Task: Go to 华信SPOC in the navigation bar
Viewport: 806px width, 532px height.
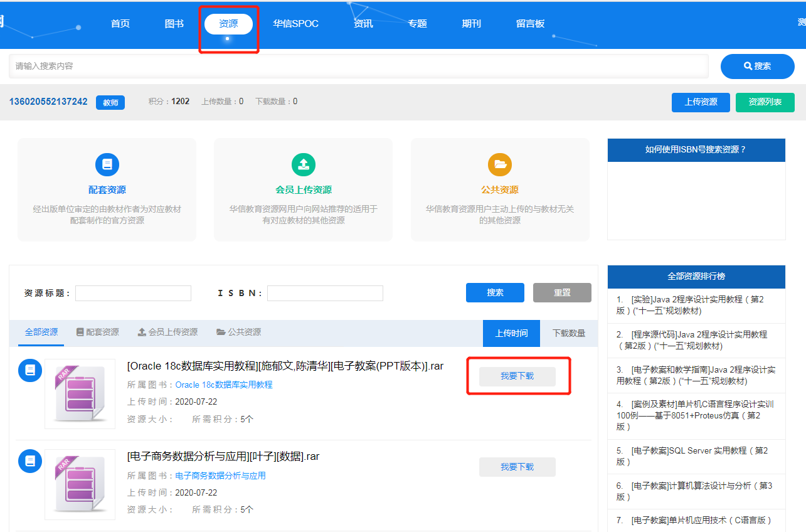Action: click(x=295, y=24)
